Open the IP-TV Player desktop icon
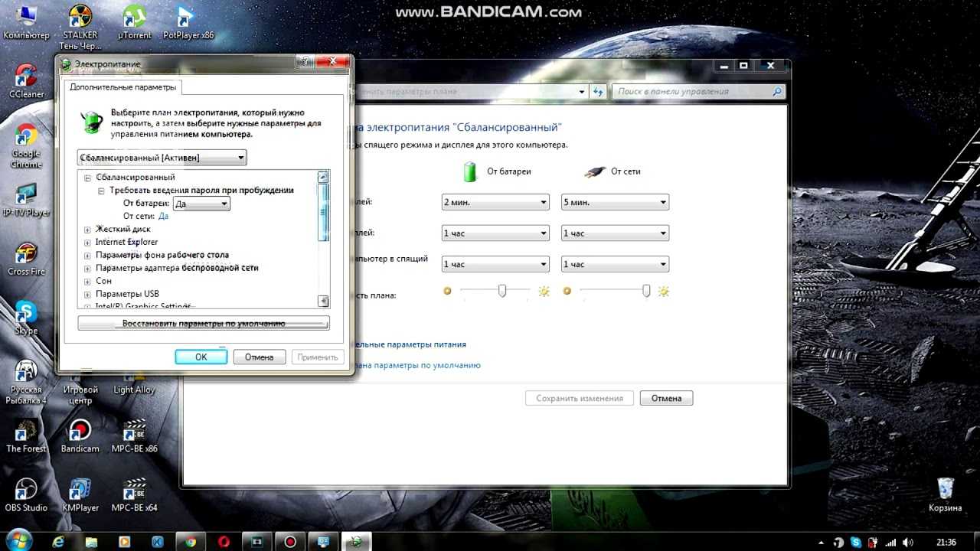 (x=26, y=200)
